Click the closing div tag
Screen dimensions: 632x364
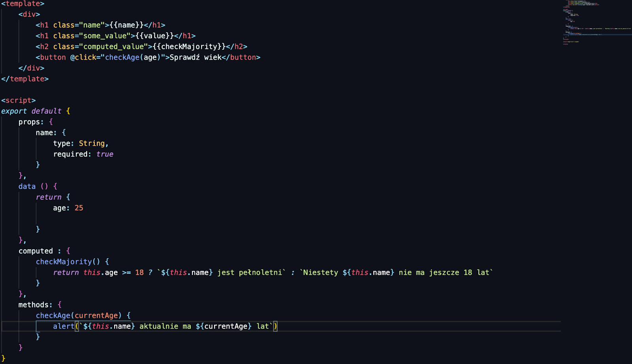pyautogui.click(x=31, y=68)
